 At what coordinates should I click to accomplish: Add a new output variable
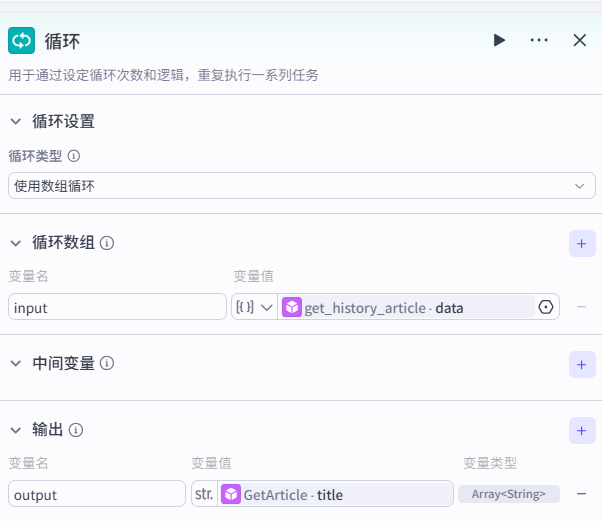582,430
